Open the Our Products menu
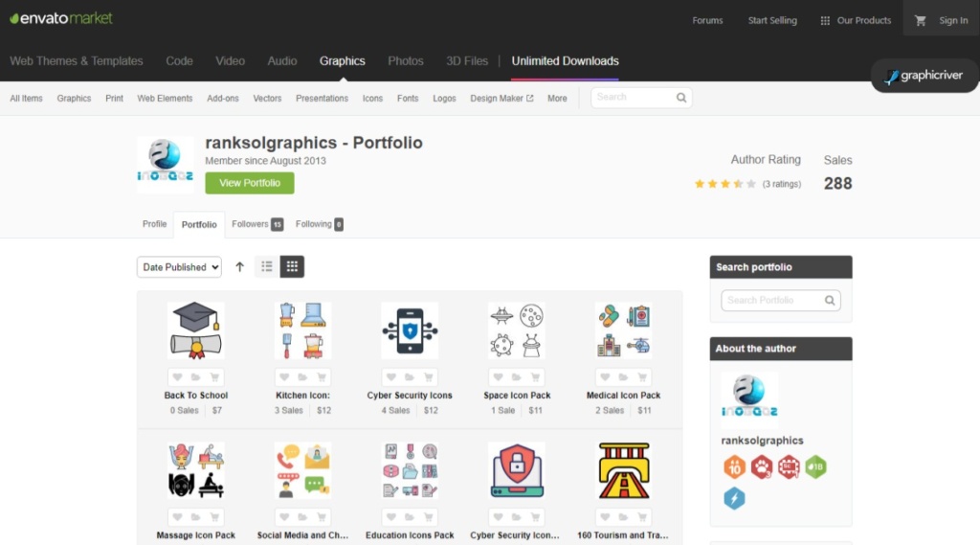The width and height of the screenshot is (980, 545). pos(856,20)
